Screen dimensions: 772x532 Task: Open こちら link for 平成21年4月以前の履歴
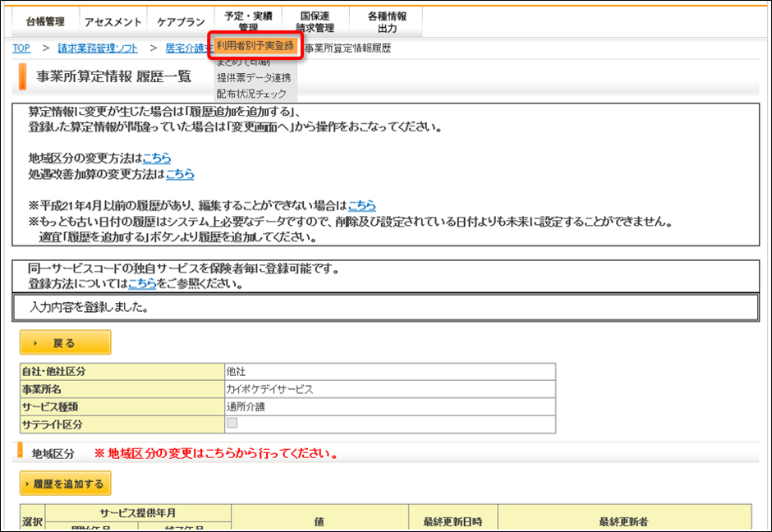click(362, 205)
